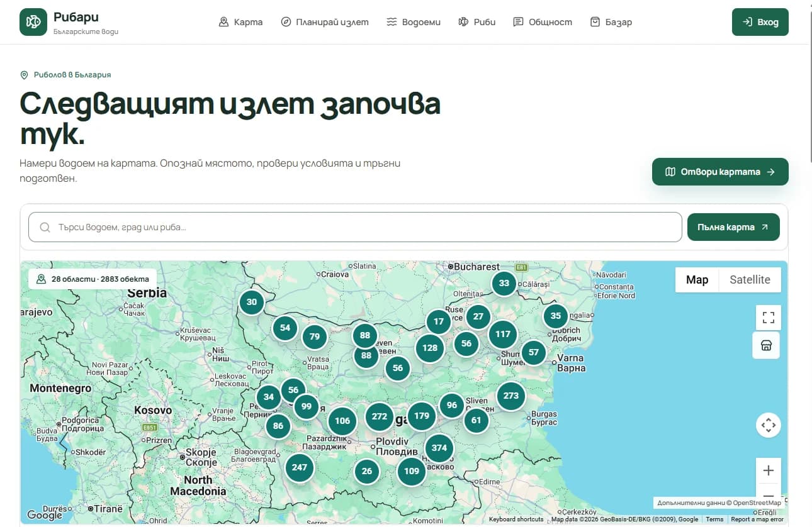Screen dimensions: 812x527
Task: Zoom in with the plus button
Action: coord(768,470)
